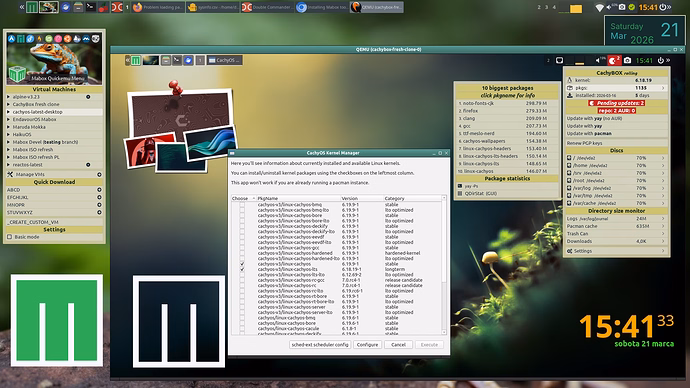The height and width of the screenshot is (388, 690).
Task: Select Update with pacman menu entry
Action: click(616, 133)
